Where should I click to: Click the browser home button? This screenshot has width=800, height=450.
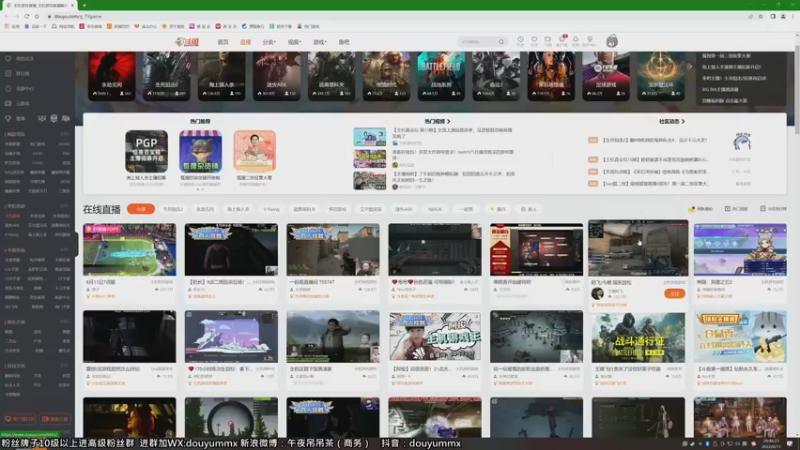[x=36, y=16]
